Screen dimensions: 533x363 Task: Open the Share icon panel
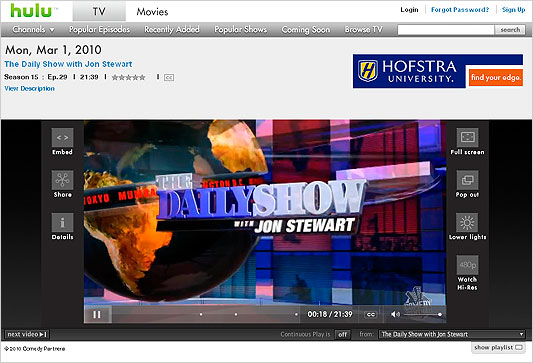click(x=62, y=180)
